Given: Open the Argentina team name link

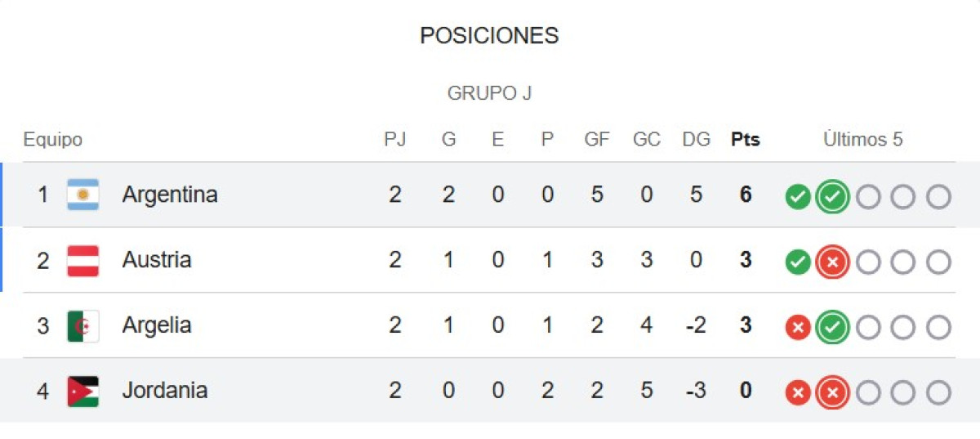Looking at the screenshot, I should 170,195.
